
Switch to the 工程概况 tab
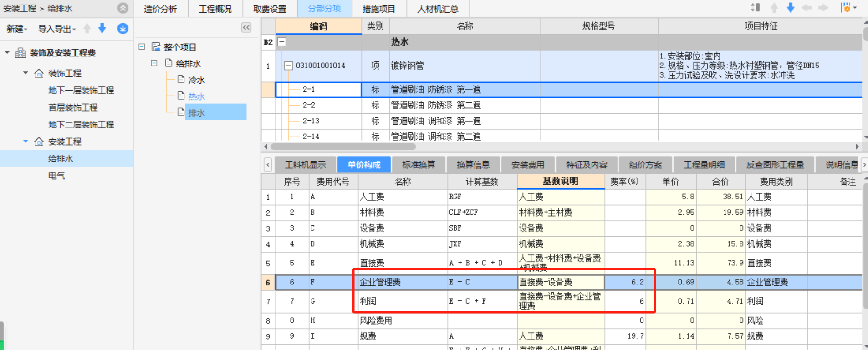(x=215, y=9)
